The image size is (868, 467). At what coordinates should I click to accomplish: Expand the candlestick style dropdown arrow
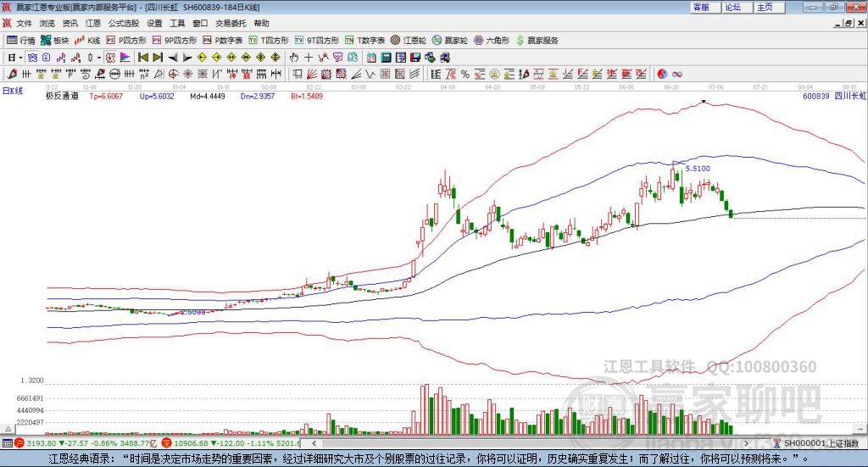point(100,58)
